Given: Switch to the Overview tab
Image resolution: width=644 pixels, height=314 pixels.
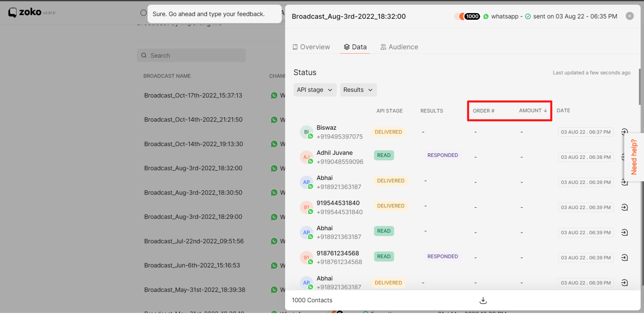Looking at the screenshot, I should point(311,47).
